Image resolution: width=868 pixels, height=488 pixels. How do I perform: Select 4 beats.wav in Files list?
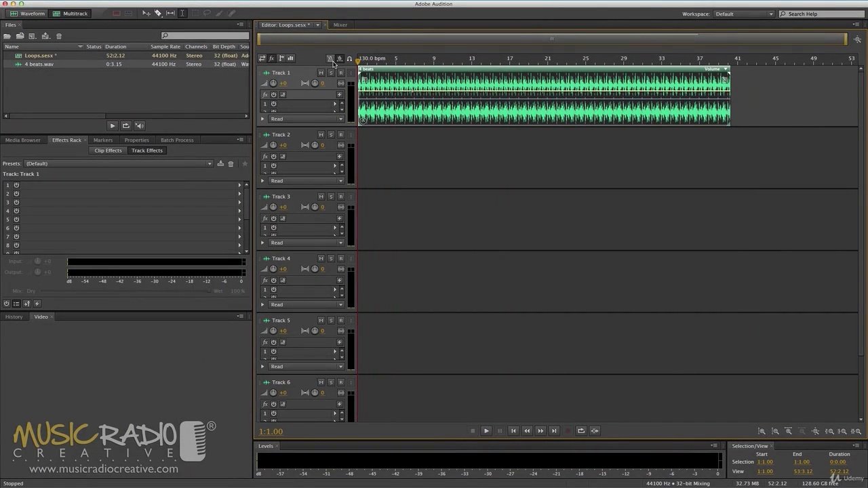39,64
